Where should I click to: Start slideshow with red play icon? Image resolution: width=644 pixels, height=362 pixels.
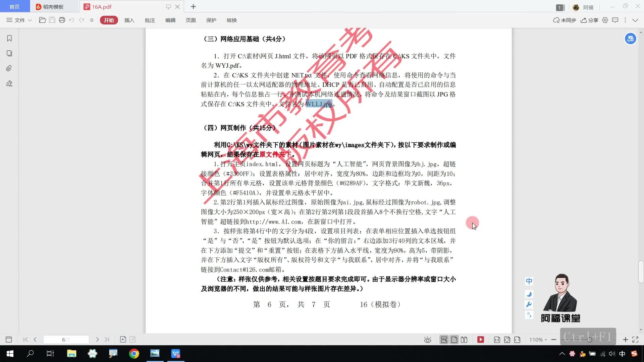click(x=481, y=340)
